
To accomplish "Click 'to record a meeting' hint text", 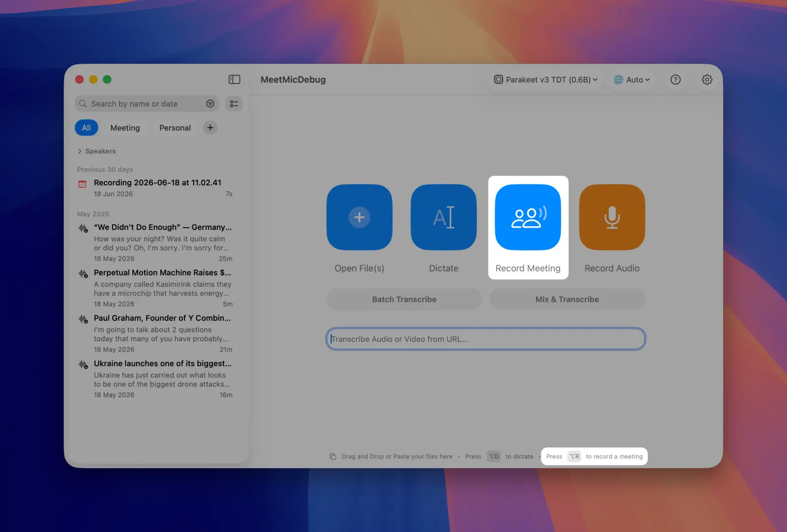I will point(614,457).
